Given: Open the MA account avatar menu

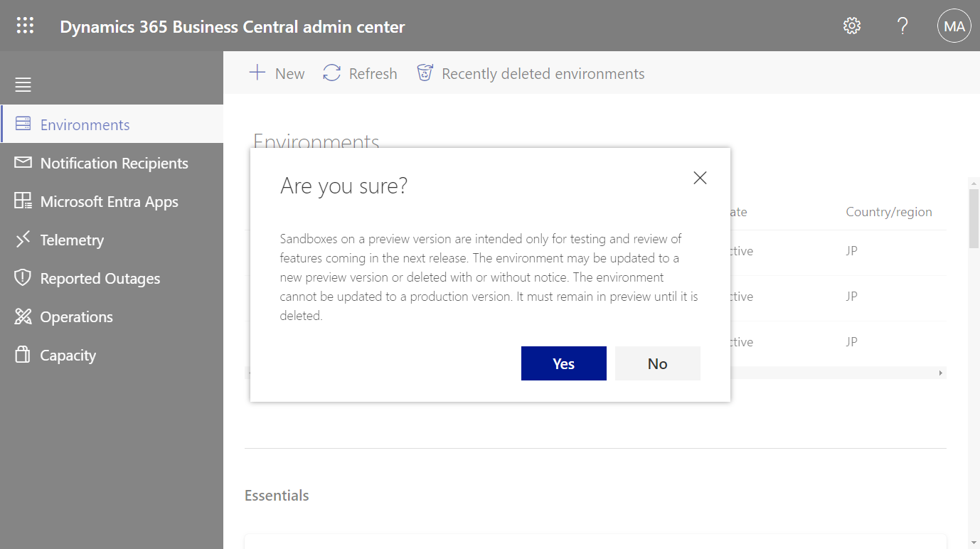Looking at the screenshot, I should click(x=954, y=26).
